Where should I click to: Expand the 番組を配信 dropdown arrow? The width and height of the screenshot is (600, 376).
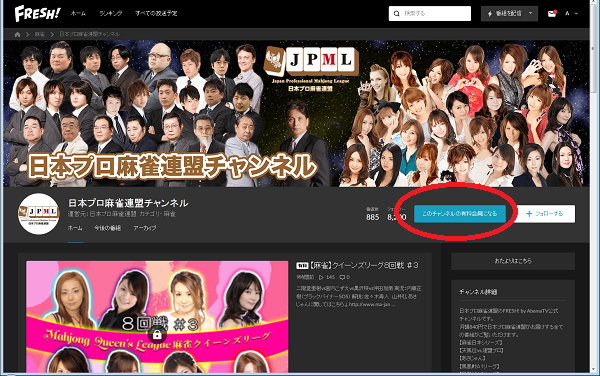click(530, 13)
